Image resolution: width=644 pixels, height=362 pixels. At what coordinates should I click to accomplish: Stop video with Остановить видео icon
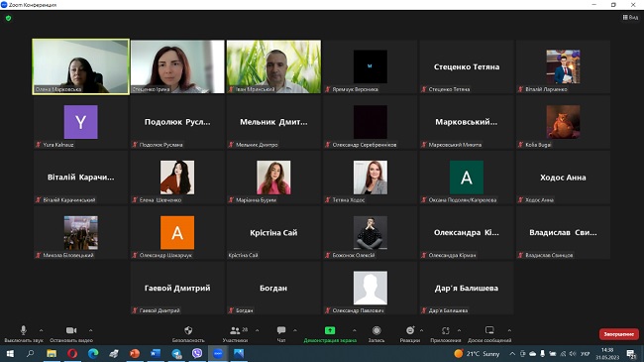point(71,330)
